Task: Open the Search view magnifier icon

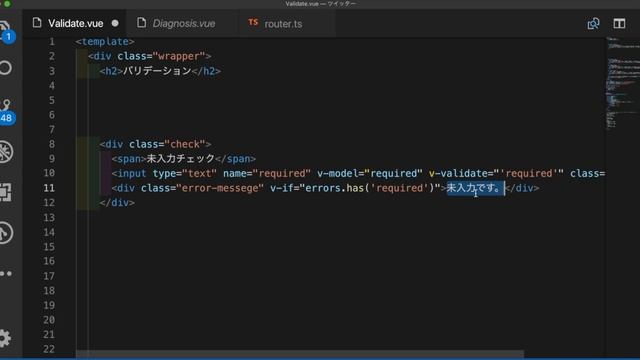Action: (x=6, y=68)
